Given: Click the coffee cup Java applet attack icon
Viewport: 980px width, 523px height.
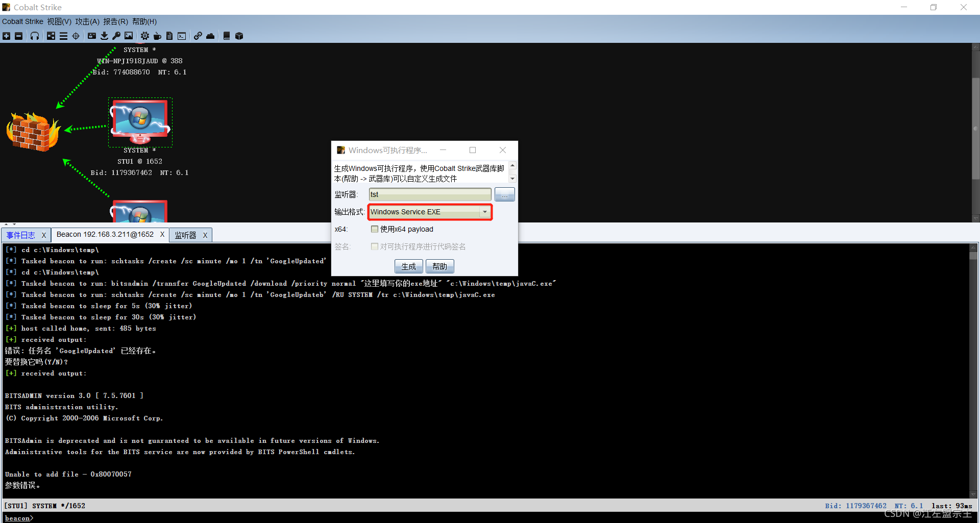Looking at the screenshot, I should (157, 36).
